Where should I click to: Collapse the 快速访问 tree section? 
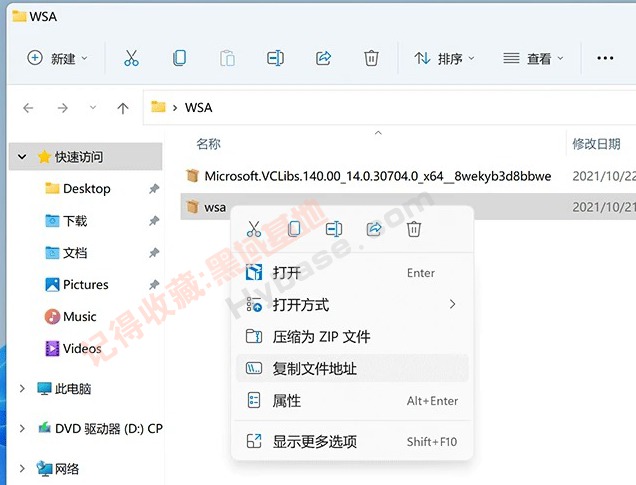[22, 157]
